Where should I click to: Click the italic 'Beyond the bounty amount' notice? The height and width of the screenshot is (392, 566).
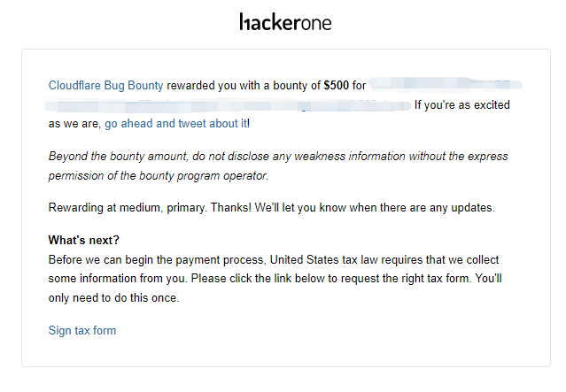click(x=278, y=165)
